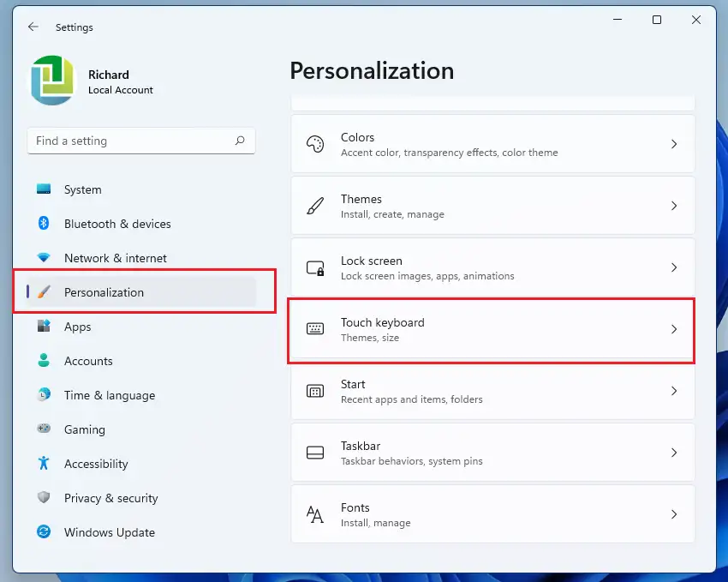Click the Touch keyboard icon
Image resolution: width=728 pixels, height=582 pixels.
click(315, 329)
